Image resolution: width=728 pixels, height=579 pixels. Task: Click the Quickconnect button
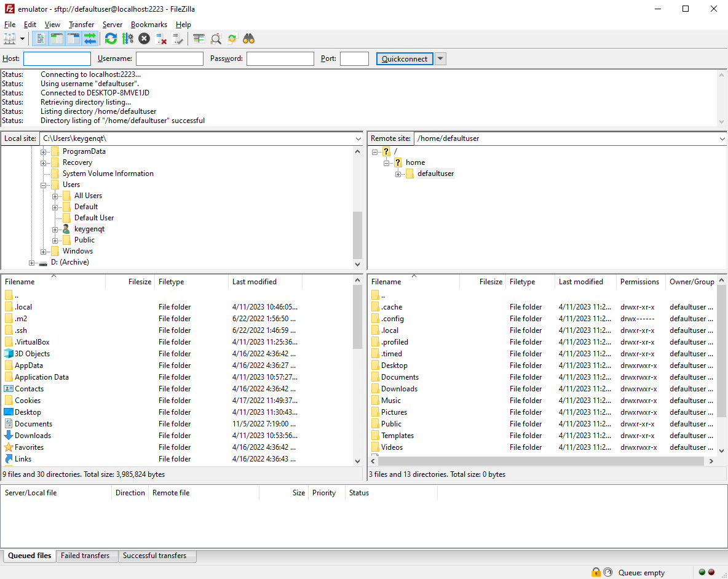click(x=405, y=59)
